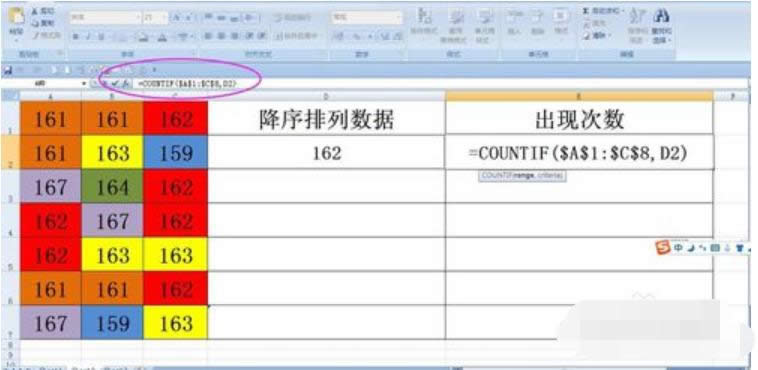
Task: Click the Insert cells button
Action: pos(514,22)
